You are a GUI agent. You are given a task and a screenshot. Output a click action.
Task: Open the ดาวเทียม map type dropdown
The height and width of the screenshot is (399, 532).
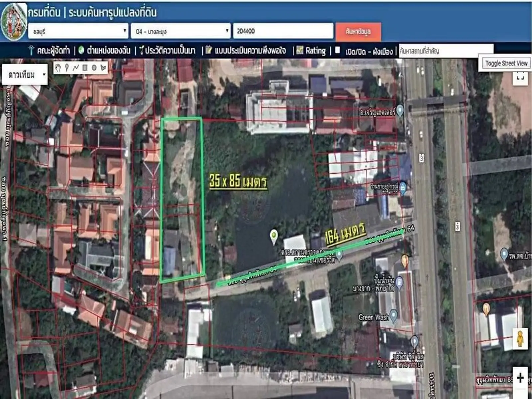(25, 75)
